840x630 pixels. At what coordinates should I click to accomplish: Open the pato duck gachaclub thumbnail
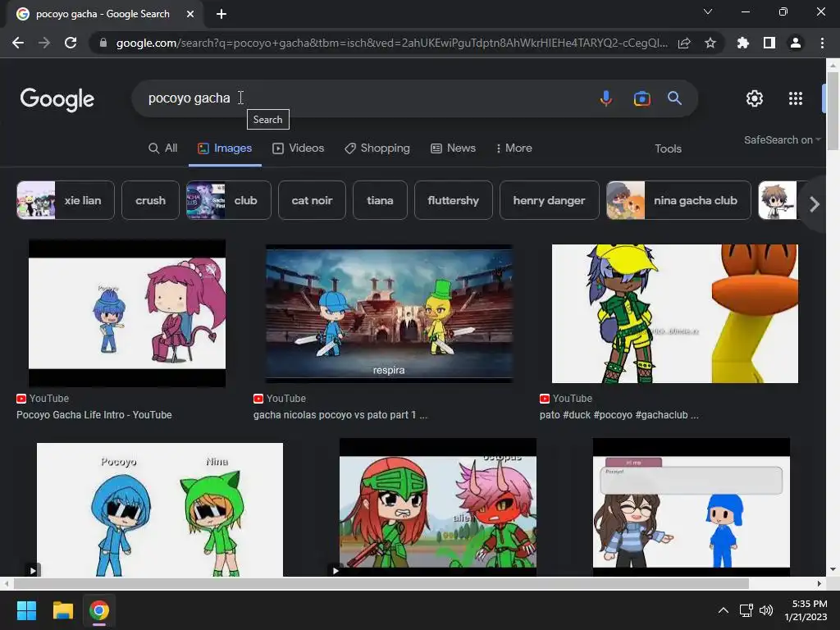tap(675, 313)
